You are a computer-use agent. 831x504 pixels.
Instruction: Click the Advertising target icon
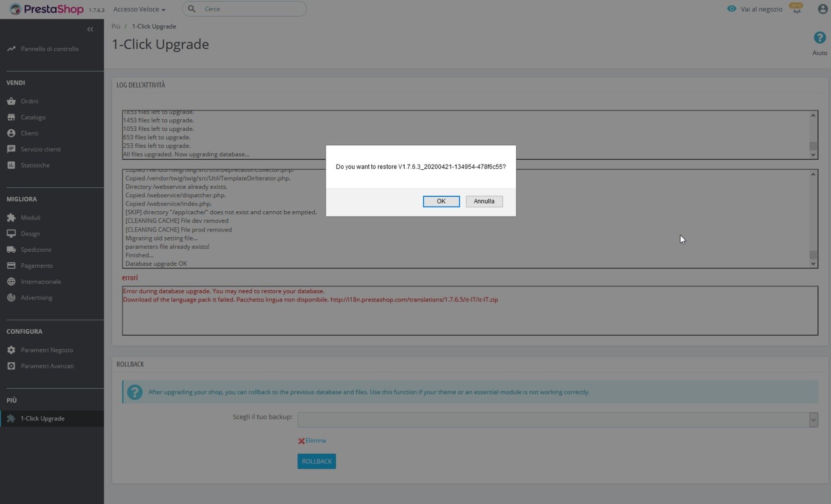click(11, 298)
